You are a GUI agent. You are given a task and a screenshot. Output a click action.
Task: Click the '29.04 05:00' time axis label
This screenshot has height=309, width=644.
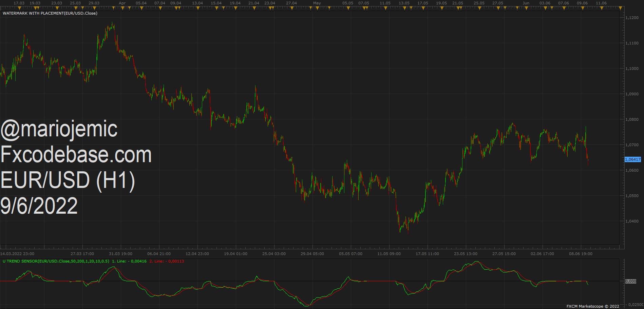click(312, 254)
